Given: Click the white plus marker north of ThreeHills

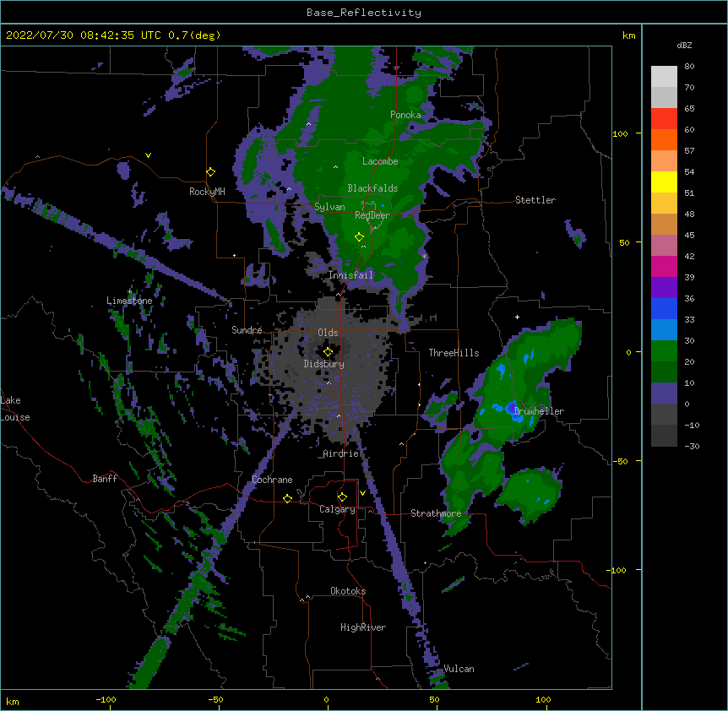Looking at the screenshot, I should pos(517,317).
